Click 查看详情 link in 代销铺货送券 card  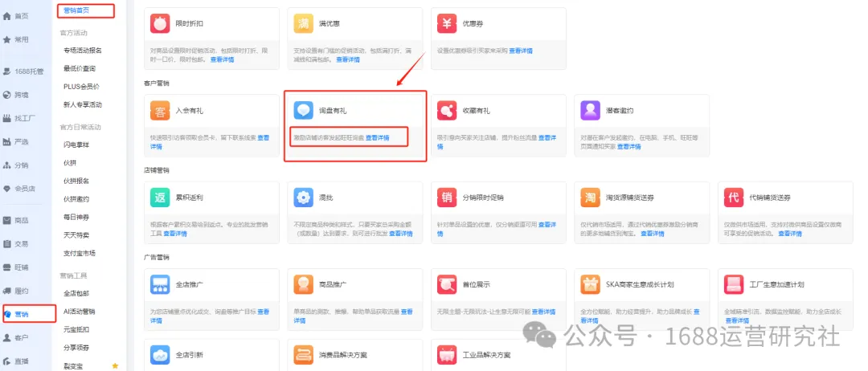[790, 234]
